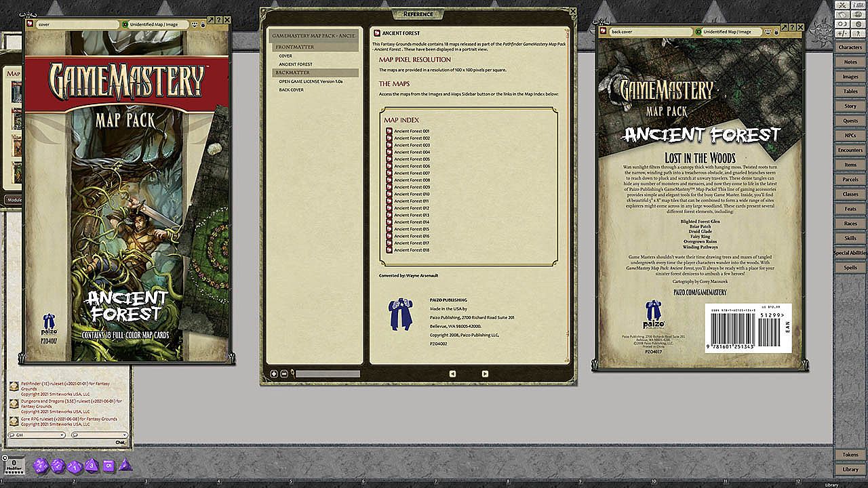Open the NPCs sidebar button
The image size is (868, 488).
point(850,136)
